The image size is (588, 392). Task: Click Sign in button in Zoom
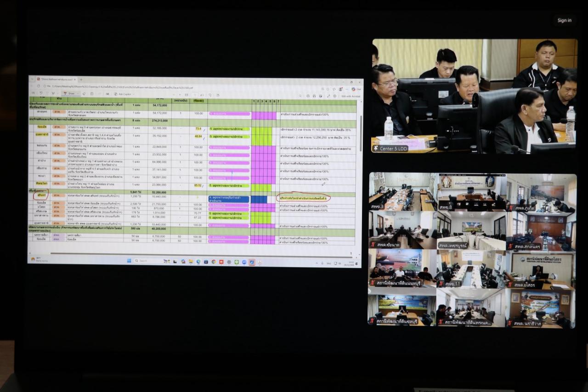click(565, 20)
